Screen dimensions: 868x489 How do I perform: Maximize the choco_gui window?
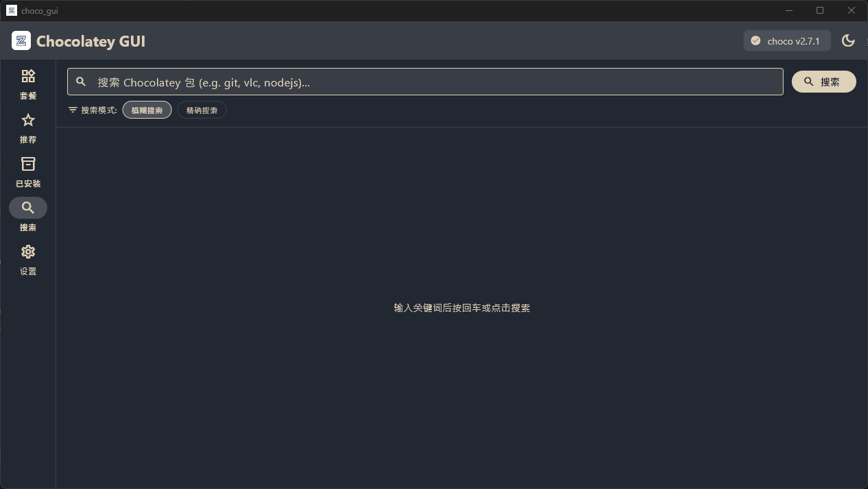[820, 10]
